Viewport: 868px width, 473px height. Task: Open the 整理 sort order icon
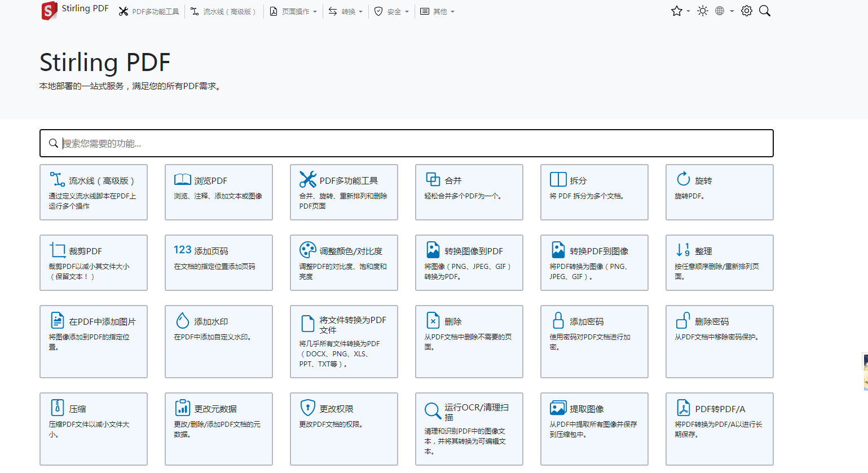[x=683, y=250]
